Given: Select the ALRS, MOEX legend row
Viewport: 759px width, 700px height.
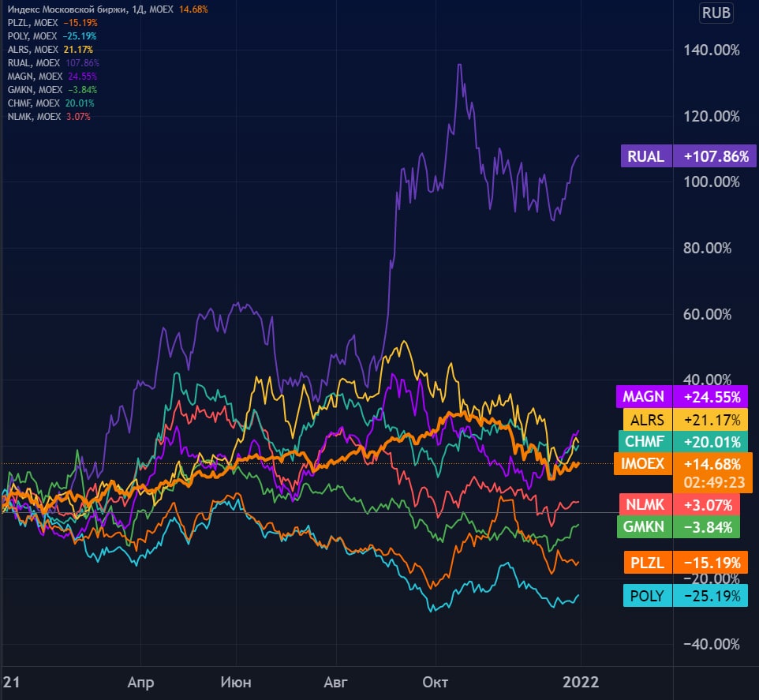Looking at the screenshot, I should pyautogui.click(x=50, y=50).
